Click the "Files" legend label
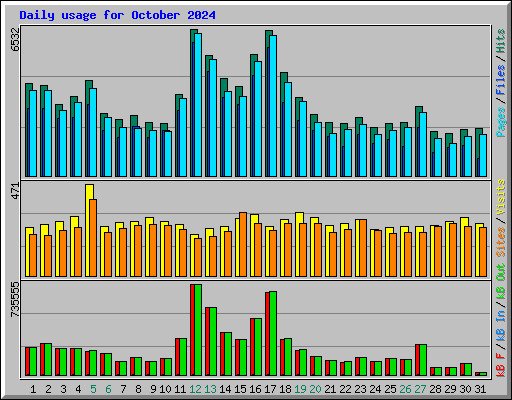512x400 pixels. (x=501, y=80)
